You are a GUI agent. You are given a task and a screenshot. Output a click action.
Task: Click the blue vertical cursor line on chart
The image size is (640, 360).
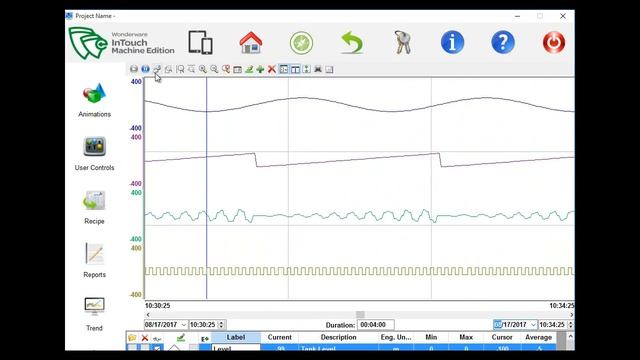207,188
